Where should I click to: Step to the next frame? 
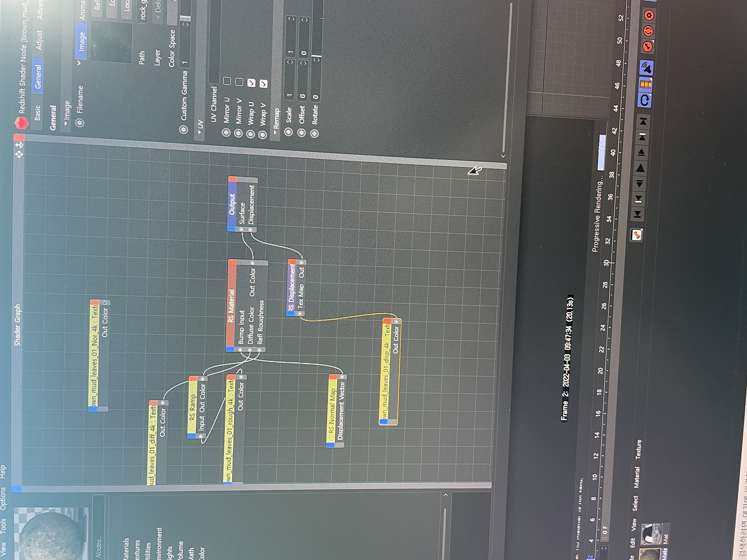coord(641,153)
